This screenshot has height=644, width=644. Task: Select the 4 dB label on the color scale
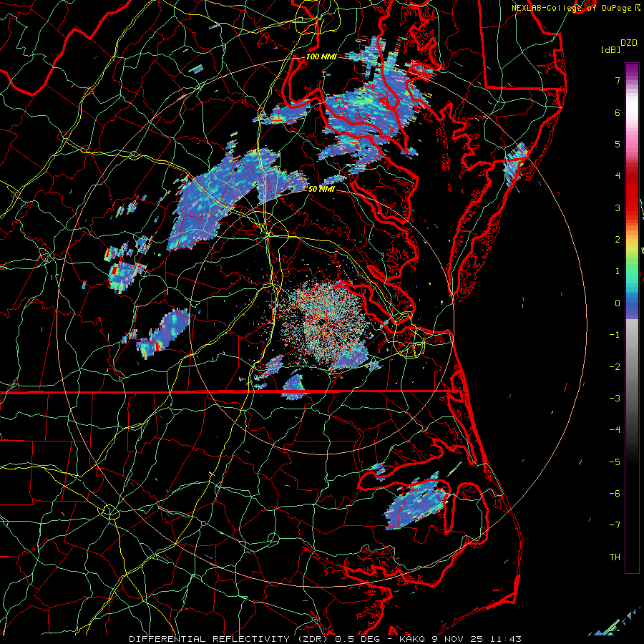click(618, 176)
